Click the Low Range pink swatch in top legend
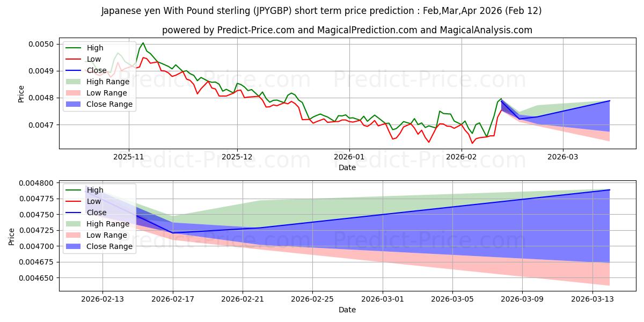This screenshot has width=644, height=322. 75,93
